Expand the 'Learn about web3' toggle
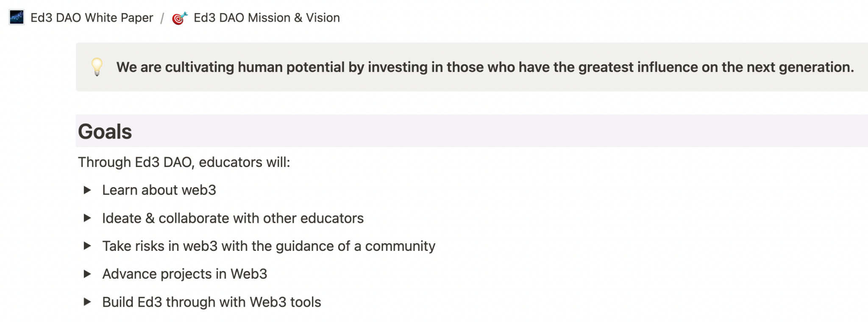The width and height of the screenshot is (868, 322). [88, 190]
